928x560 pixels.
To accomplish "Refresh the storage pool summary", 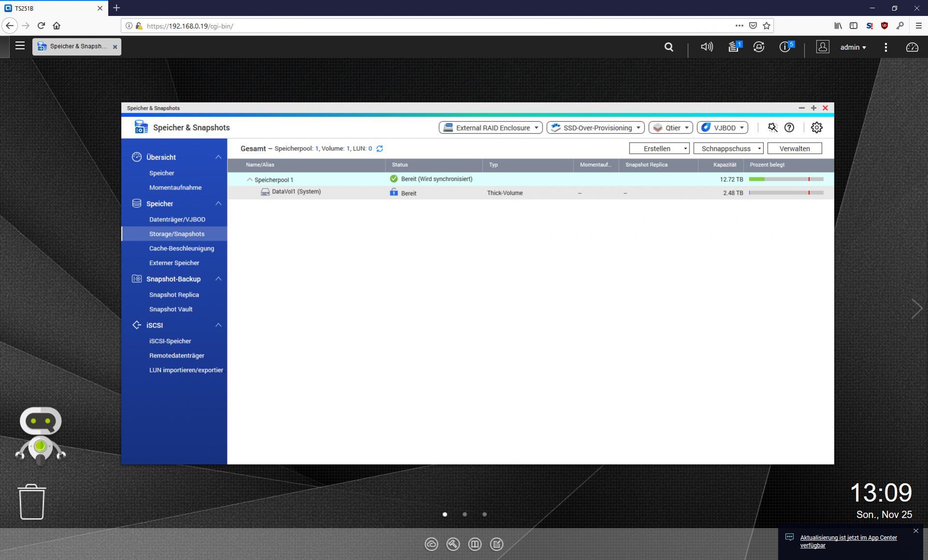I will (x=380, y=149).
